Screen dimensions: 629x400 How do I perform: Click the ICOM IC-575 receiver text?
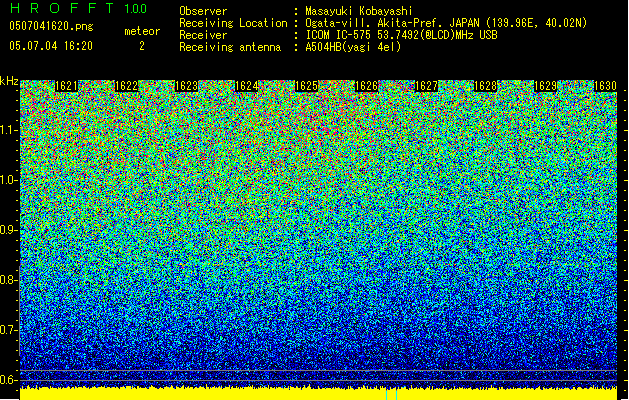pos(402,35)
